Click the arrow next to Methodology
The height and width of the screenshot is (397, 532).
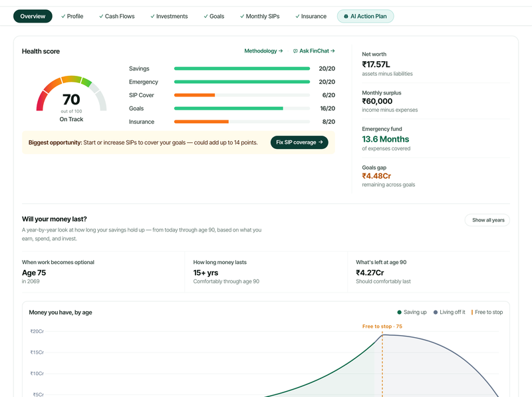[x=281, y=51]
